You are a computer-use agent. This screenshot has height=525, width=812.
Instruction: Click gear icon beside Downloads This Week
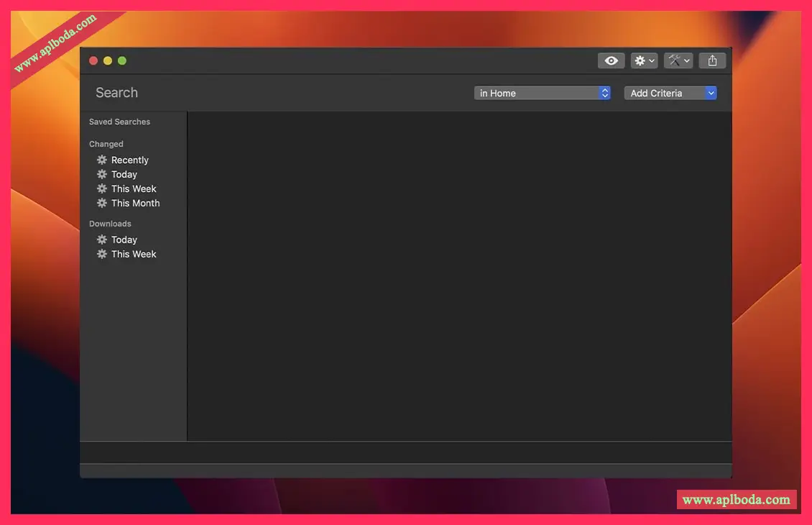click(102, 255)
